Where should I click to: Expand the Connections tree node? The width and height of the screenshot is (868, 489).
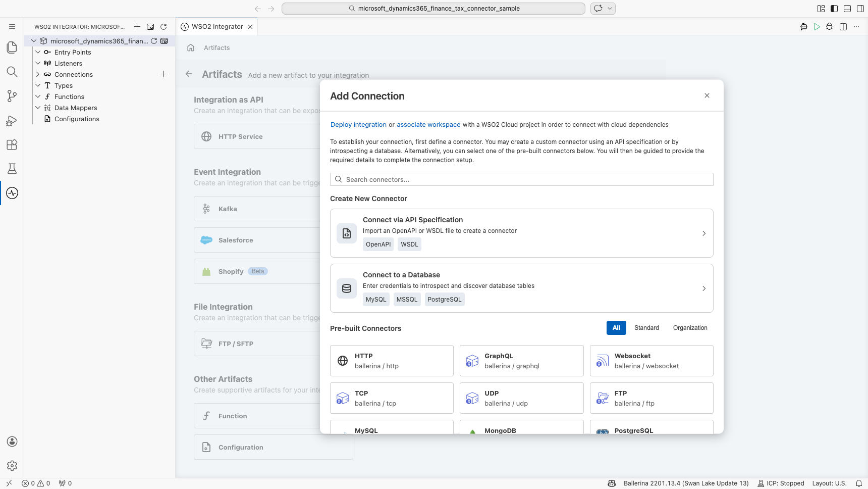(38, 74)
